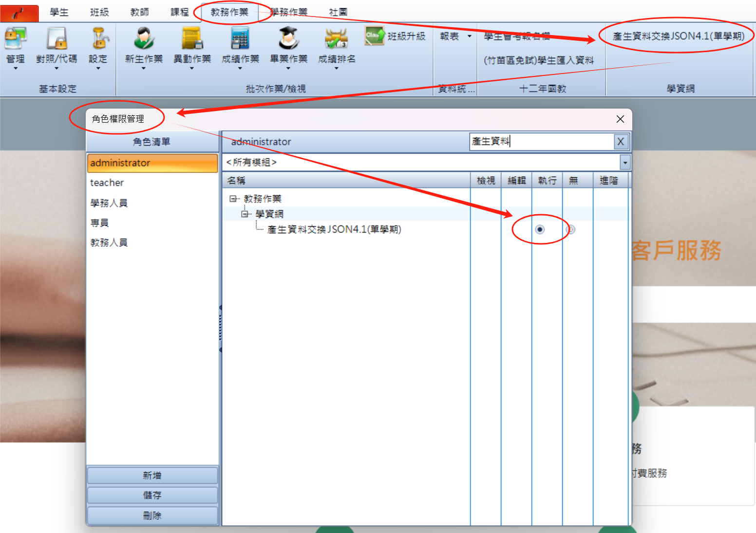The width and height of the screenshot is (756, 533).
Task: Switch to the 學生 ribbon tab
Action: 59,12
